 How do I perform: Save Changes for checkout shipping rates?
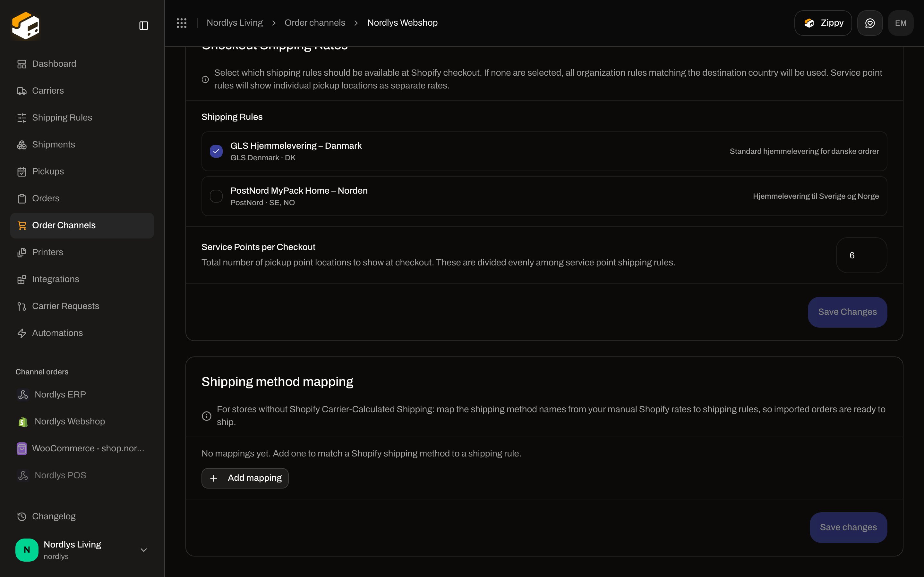[847, 312]
